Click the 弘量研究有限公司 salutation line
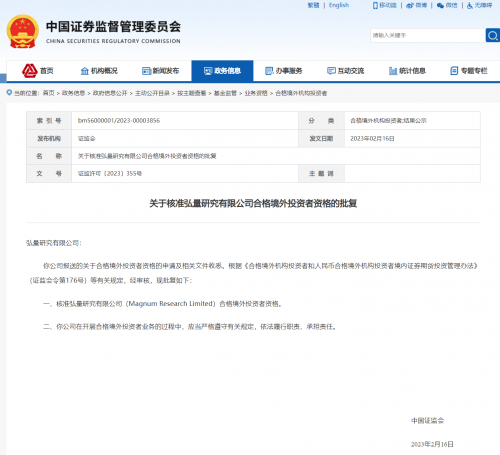This screenshot has height=455, width=500. [x=54, y=243]
